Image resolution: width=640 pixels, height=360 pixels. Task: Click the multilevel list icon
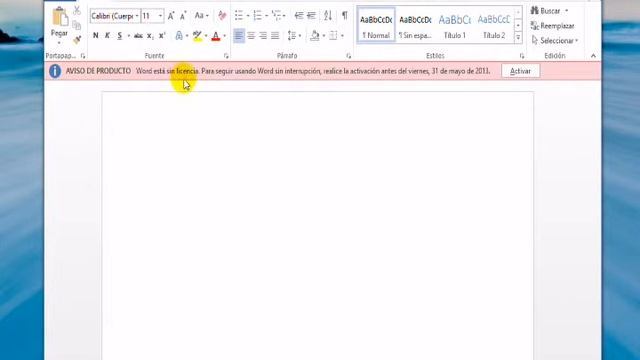(277, 16)
